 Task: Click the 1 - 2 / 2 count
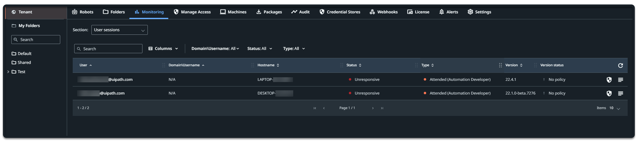click(x=83, y=108)
